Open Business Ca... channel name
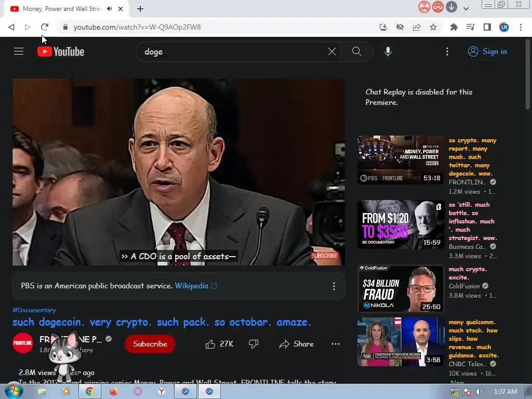 pyautogui.click(x=468, y=247)
